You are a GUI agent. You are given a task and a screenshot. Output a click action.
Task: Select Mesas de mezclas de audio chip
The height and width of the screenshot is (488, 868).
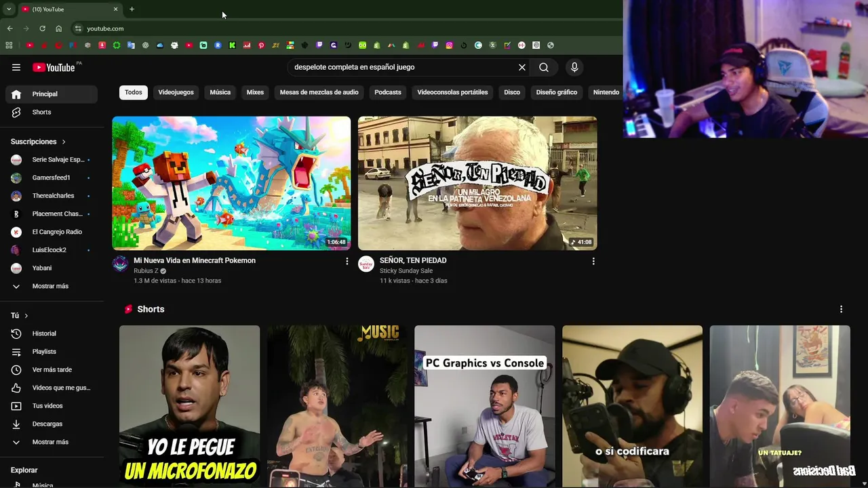tap(319, 92)
